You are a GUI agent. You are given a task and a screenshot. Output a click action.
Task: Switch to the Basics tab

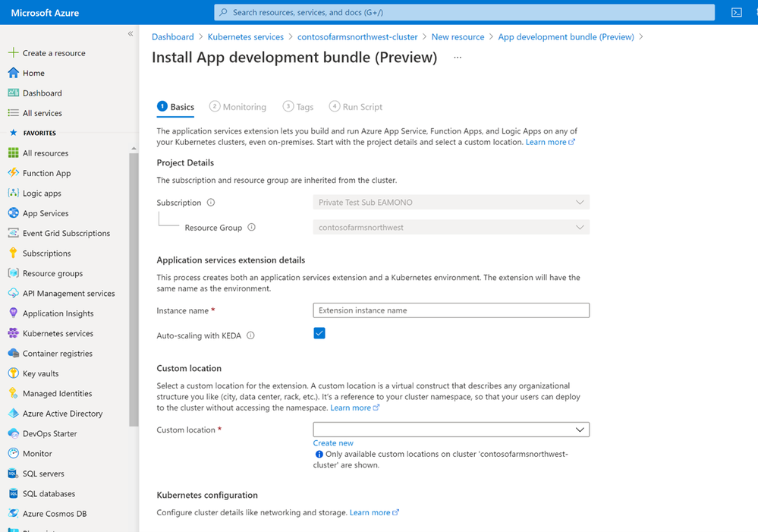[175, 107]
